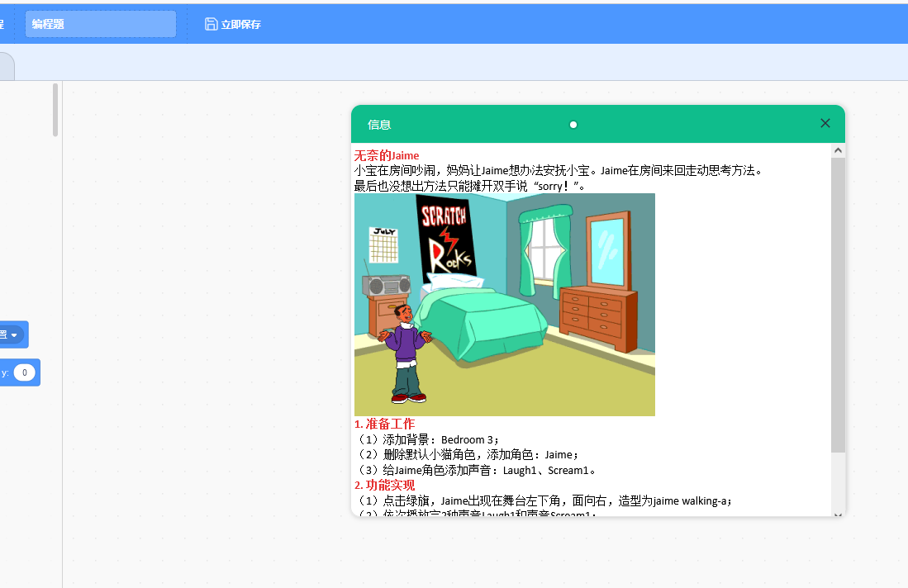The width and height of the screenshot is (908, 588).
Task: Click the line 删除默认小猫角色，添加角色：Jaime
Action: (468, 455)
